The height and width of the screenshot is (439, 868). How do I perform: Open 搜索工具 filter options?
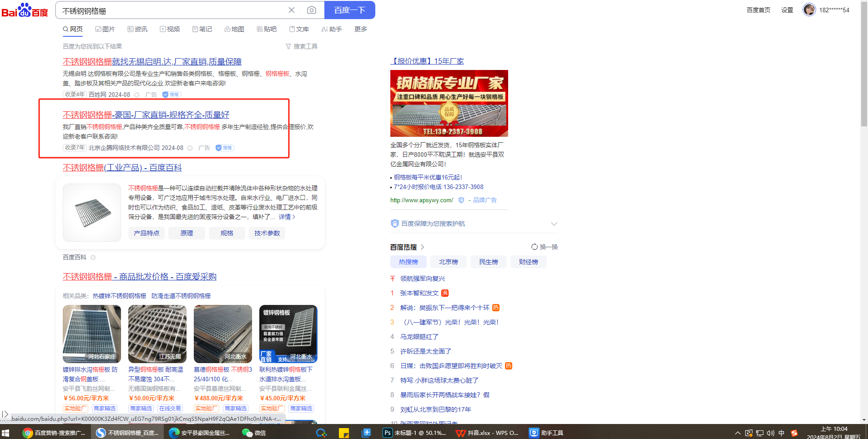pyautogui.click(x=302, y=46)
